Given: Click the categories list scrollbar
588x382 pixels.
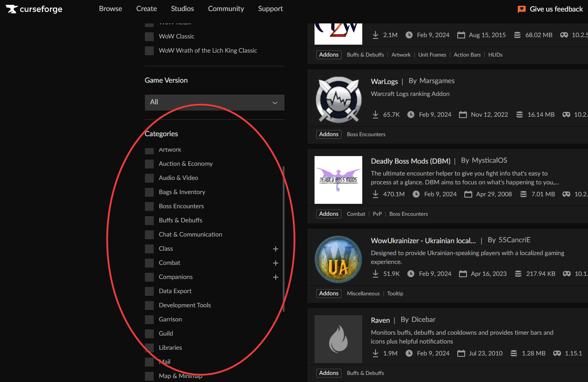Looking at the screenshot, I should 284,239.
